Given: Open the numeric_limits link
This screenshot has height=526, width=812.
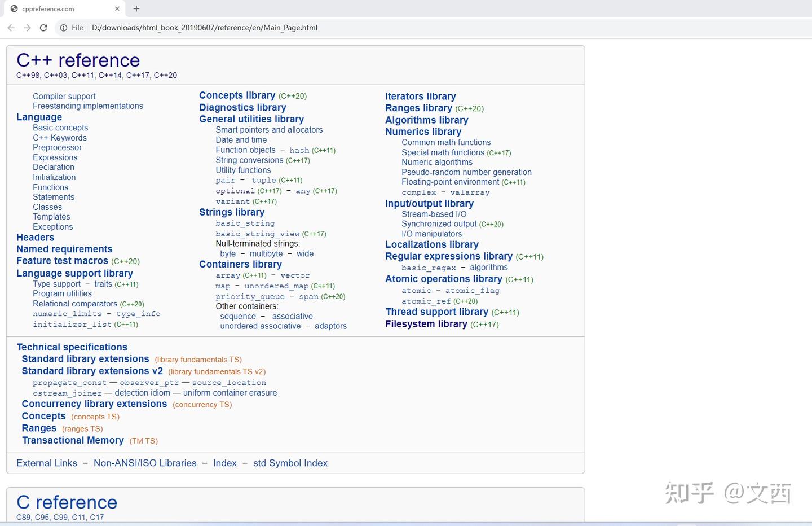Looking at the screenshot, I should pyautogui.click(x=67, y=314).
